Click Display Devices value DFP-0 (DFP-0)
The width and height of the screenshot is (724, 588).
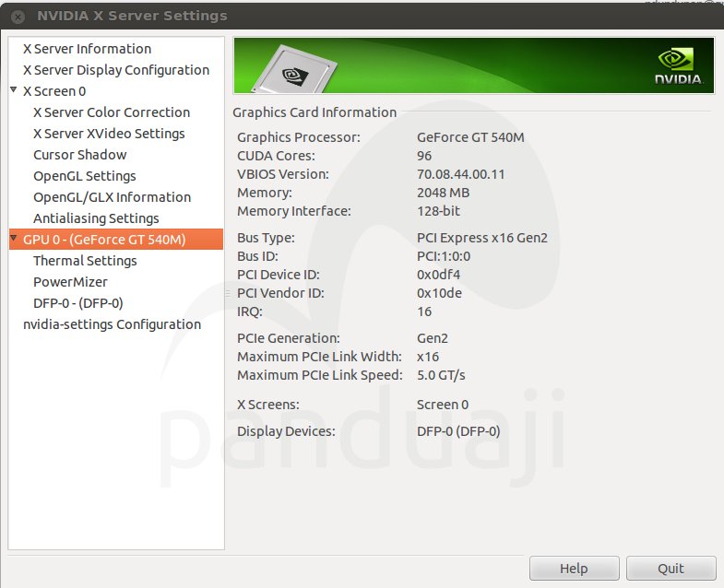tap(458, 431)
